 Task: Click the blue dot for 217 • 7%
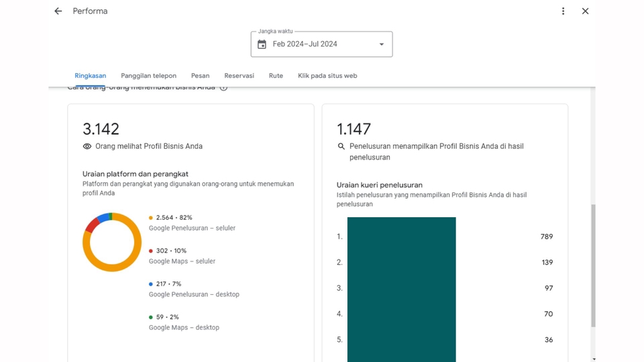click(x=151, y=284)
